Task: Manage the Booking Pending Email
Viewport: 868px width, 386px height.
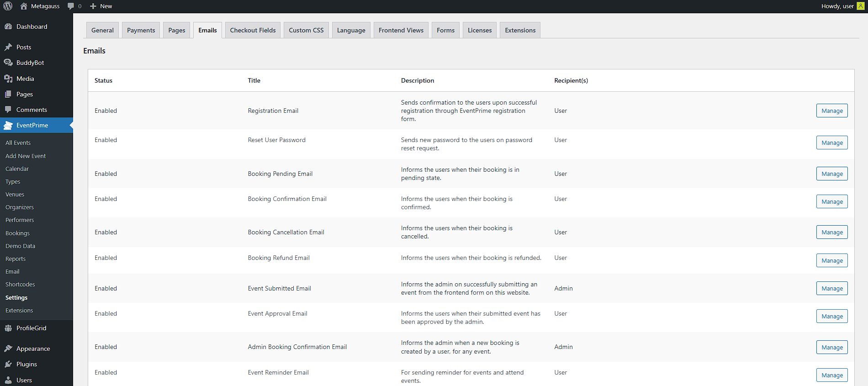Action: (832, 174)
